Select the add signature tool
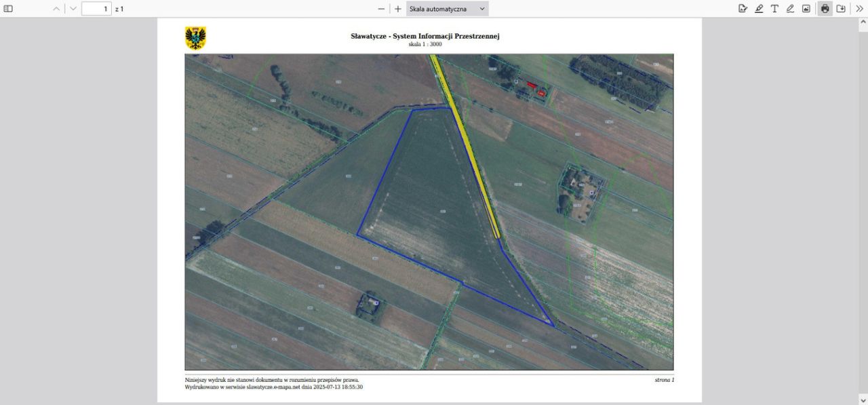 pos(743,9)
